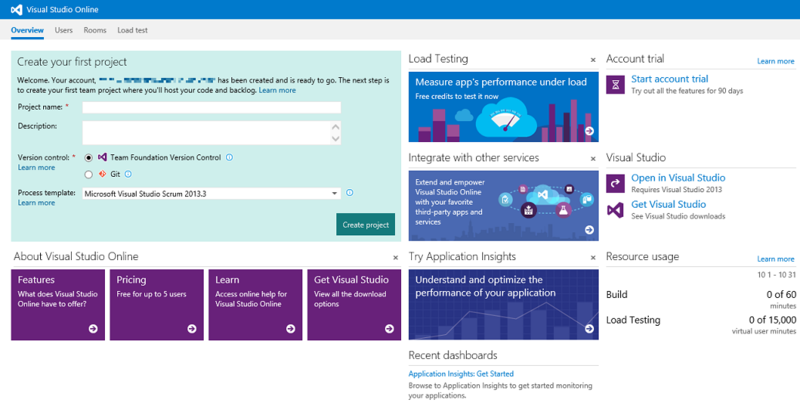This screenshot has width=800, height=406.
Task: Click Learn more under Version control
Action: point(36,167)
